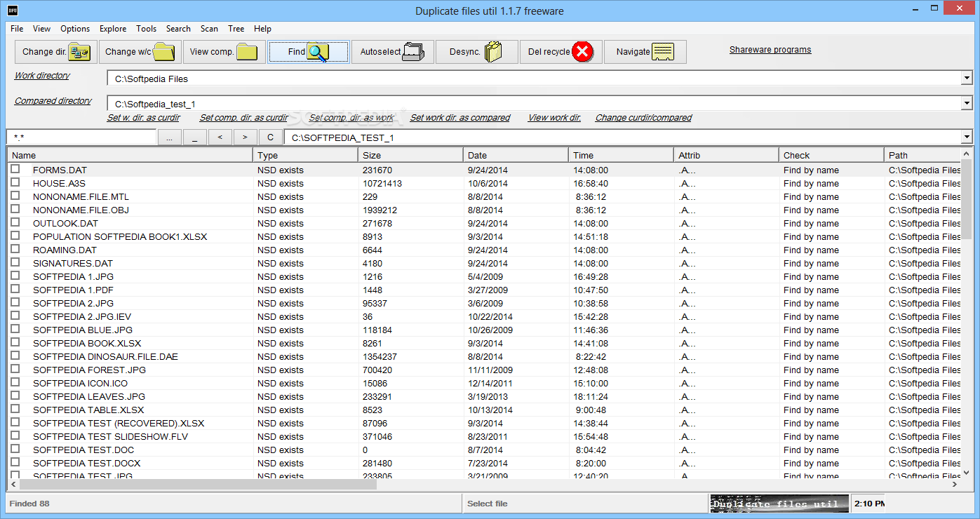Open the Scan menu

coord(209,29)
